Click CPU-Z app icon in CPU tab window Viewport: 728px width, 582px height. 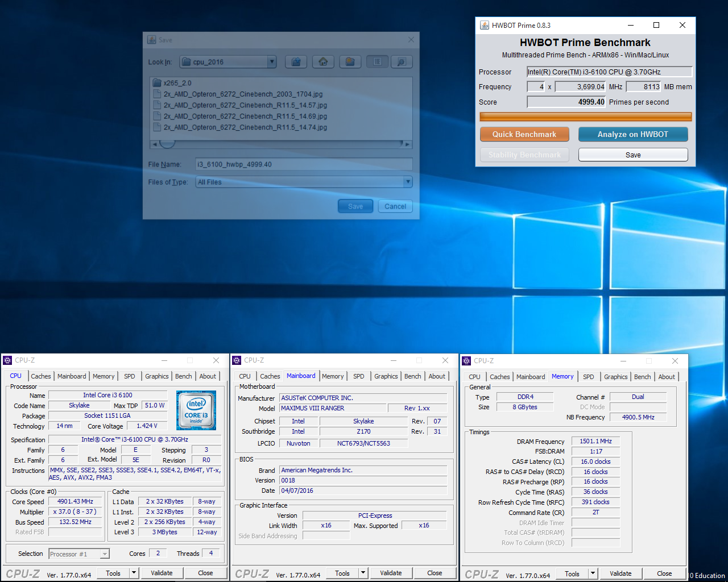7,360
